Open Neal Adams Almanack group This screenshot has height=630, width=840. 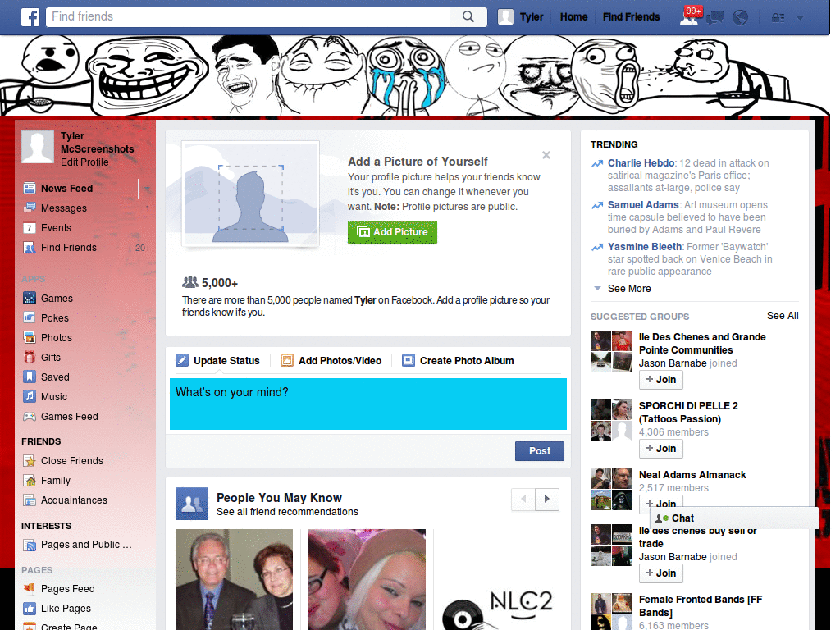tap(692, 475)
